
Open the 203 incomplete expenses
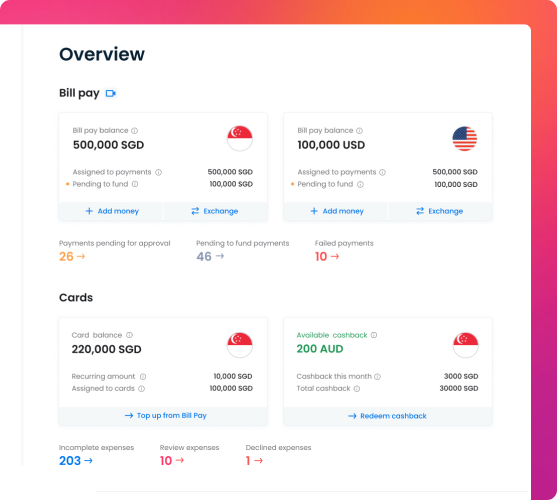76,461
